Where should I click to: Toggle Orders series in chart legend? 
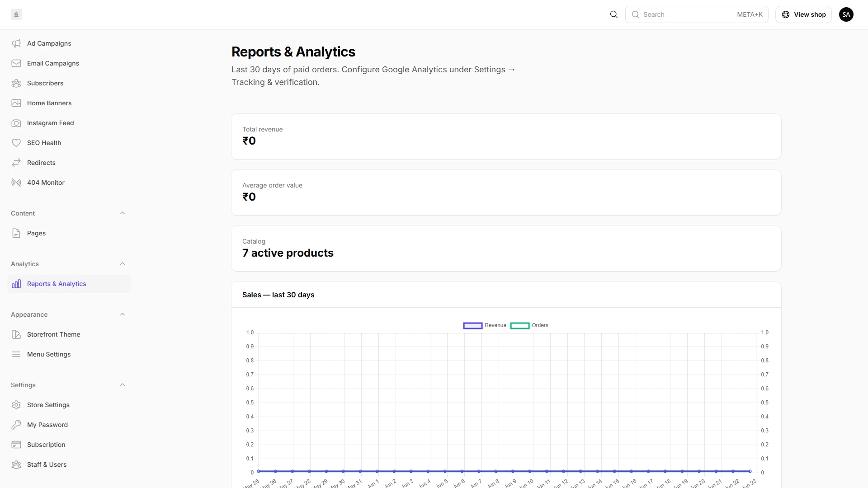click(529, 325)
